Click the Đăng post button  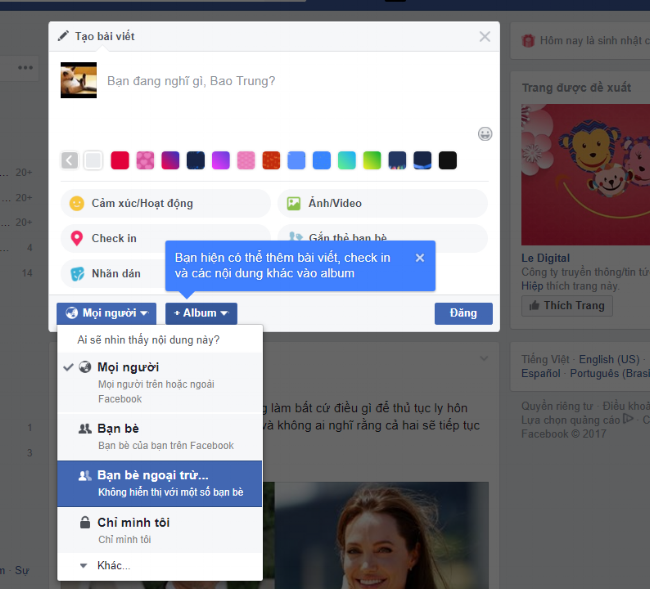pyautogui.click(x=463, y=313)
